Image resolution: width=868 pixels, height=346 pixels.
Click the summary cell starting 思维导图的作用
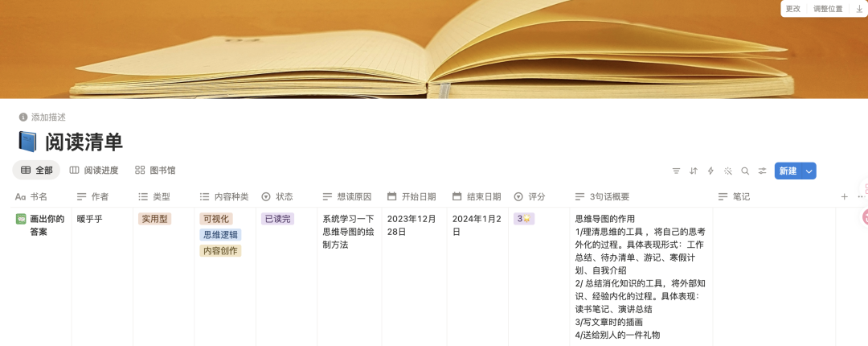(640, 277)
